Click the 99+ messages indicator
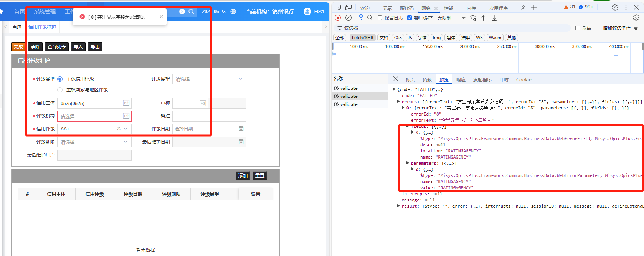The height and width of the screenshot is (256, 644). click(x=586, y=7)
